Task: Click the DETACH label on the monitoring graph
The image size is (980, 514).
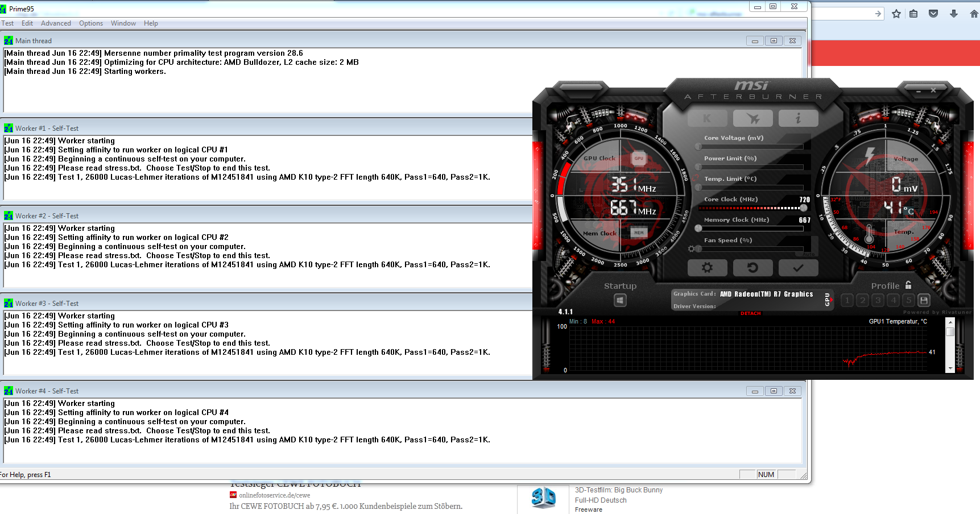Action: pos(751,313)
